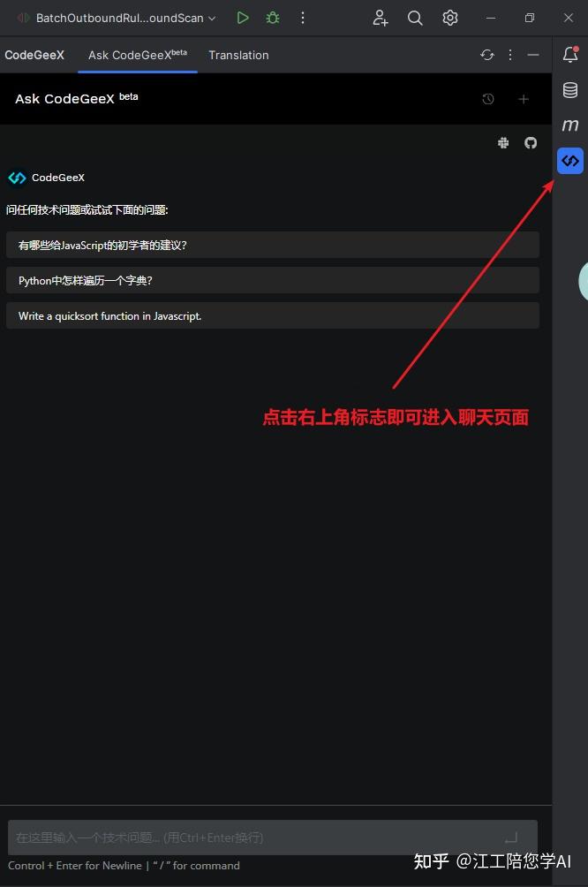Switch to the Ask CodeGeeX beta tab

click(138, 55)
